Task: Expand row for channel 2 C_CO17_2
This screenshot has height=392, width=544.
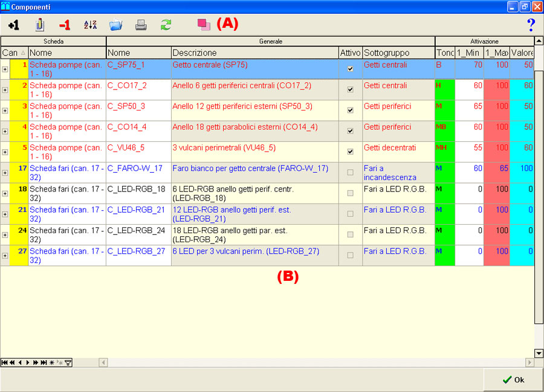Action: click(5, 90)
